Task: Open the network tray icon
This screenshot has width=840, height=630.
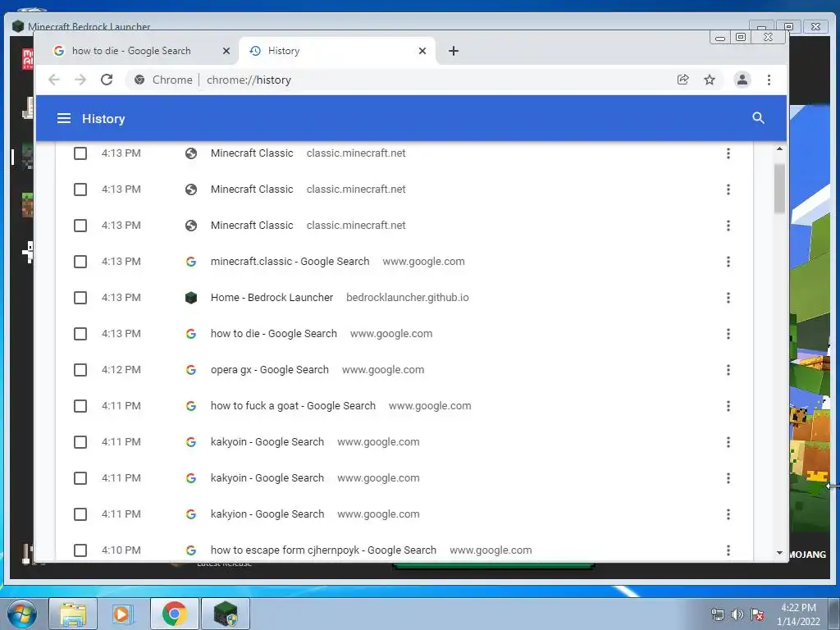Action: pyautogui.click(x=717, y=614)
